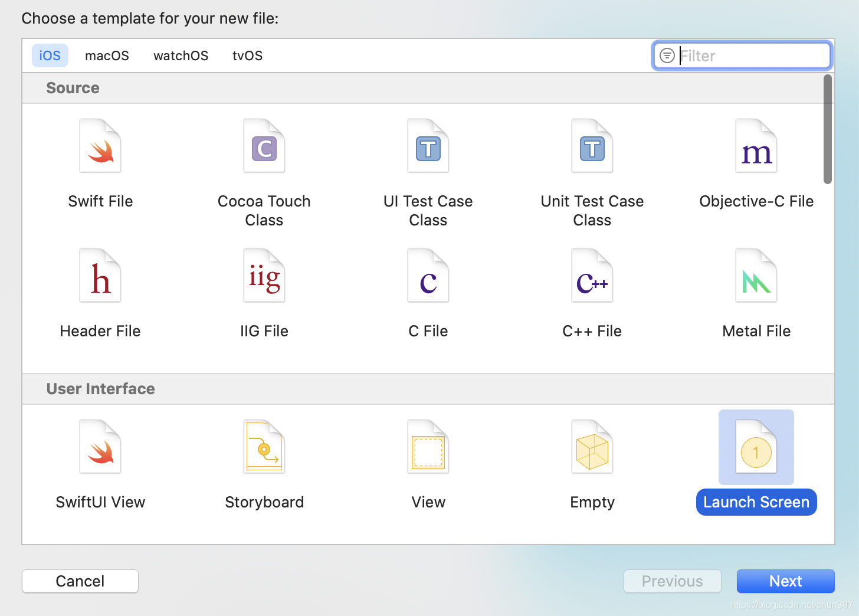The image size is (859, 616).
Task: Select the Empty template icon
Action: (x=592, y=447)
